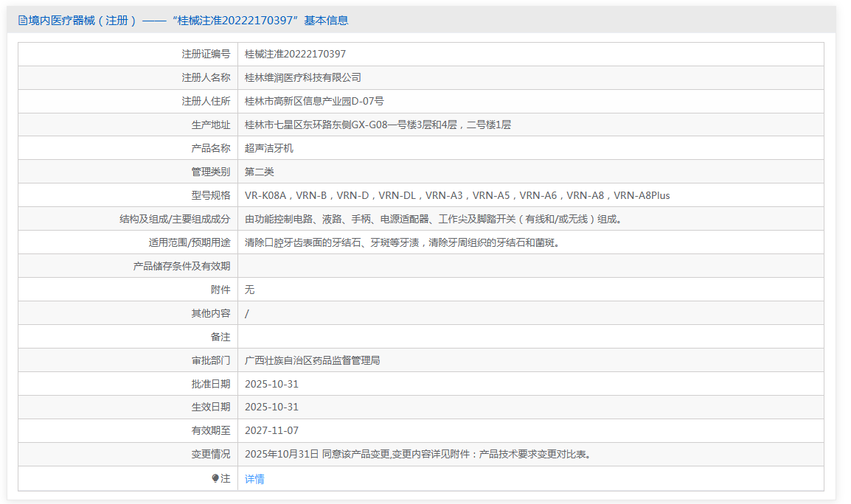Select composition text starting 由功能控制电路
Viewport: 851px width, 504px height.
pos(433,219)
